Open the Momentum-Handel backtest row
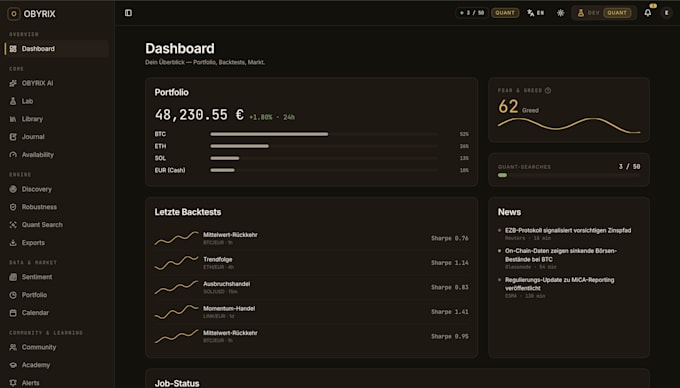Viewport: 680px width, 388px height. [312, 312]
